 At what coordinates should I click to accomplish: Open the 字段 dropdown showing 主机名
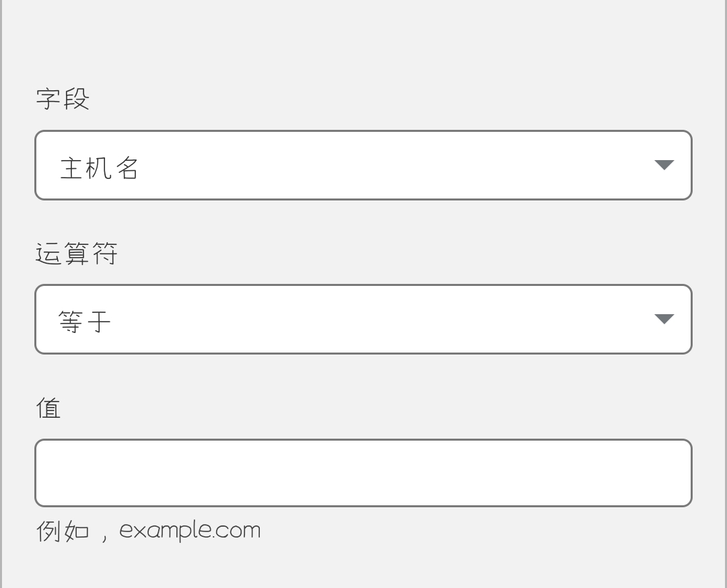pyautogui.click(x=363, y=166)
